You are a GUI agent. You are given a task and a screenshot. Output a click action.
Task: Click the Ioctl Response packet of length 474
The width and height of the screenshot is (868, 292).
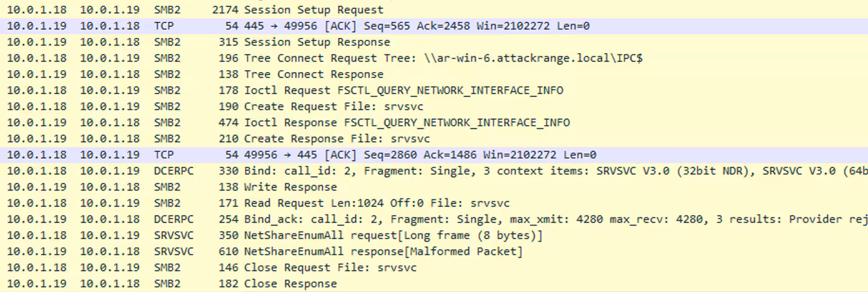pyautogui.click(x=406, y=123)
